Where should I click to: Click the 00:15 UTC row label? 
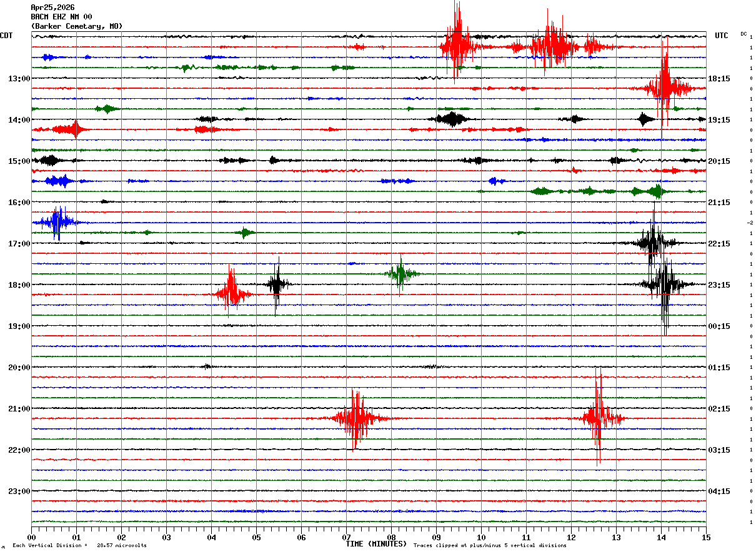pos(719,326)
